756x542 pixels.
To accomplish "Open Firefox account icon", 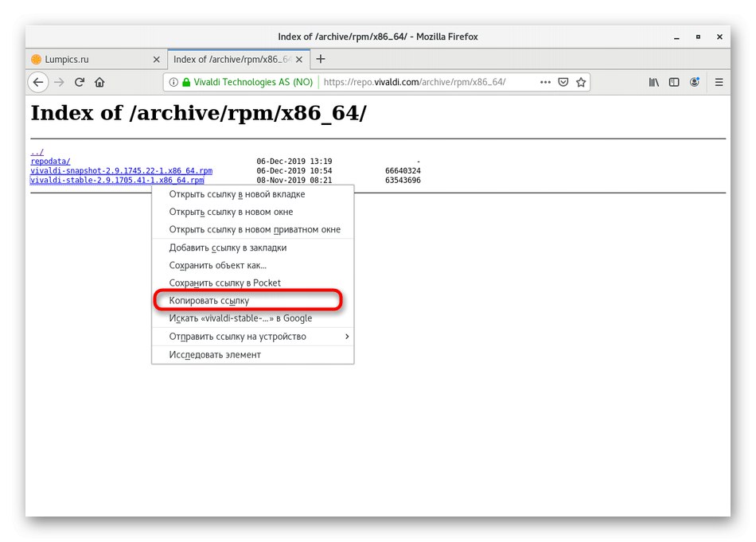I will 694,83.
